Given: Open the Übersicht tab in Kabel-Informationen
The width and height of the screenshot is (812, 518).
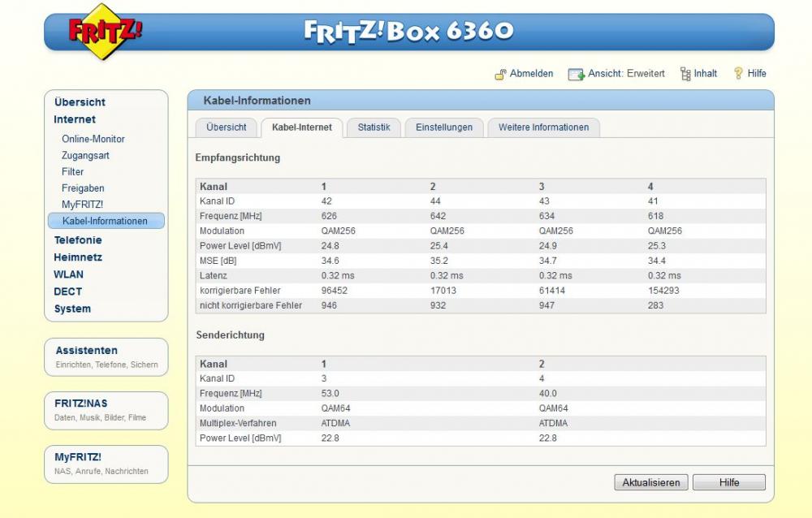Looking at the screenshot, I should pos(227,127).
